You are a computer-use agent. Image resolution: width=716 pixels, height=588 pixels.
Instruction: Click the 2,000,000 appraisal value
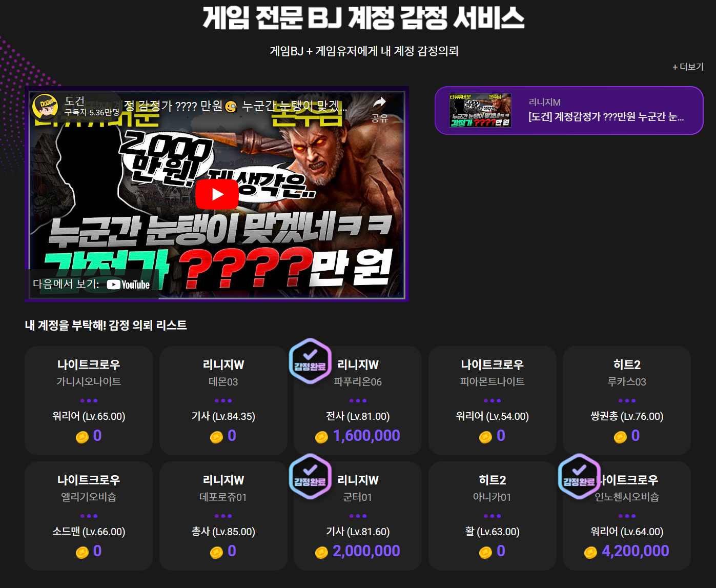point(366,551)
